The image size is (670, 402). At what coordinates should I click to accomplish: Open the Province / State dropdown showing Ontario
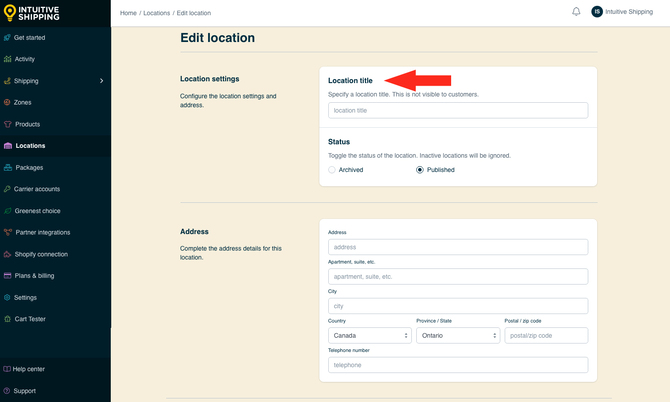pos(458,335)
